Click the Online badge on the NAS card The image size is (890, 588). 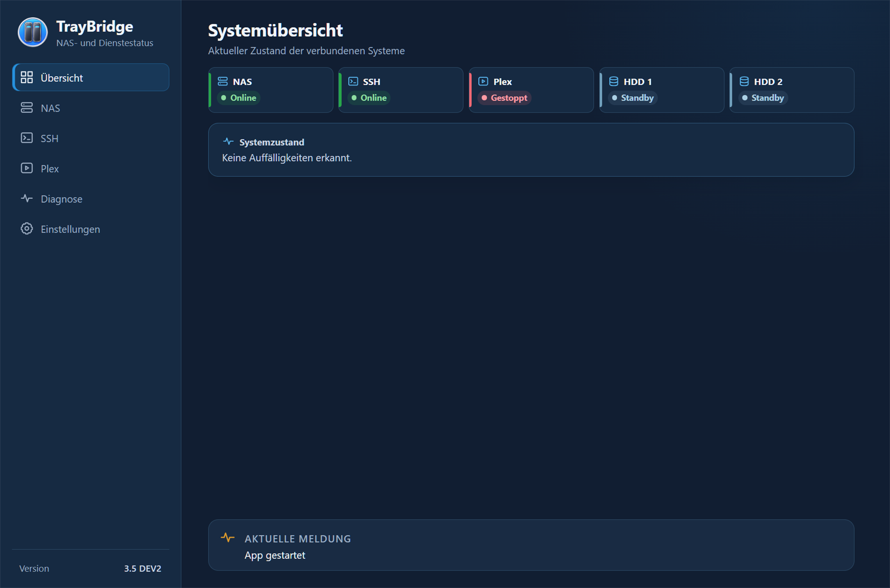pos(239,98)
